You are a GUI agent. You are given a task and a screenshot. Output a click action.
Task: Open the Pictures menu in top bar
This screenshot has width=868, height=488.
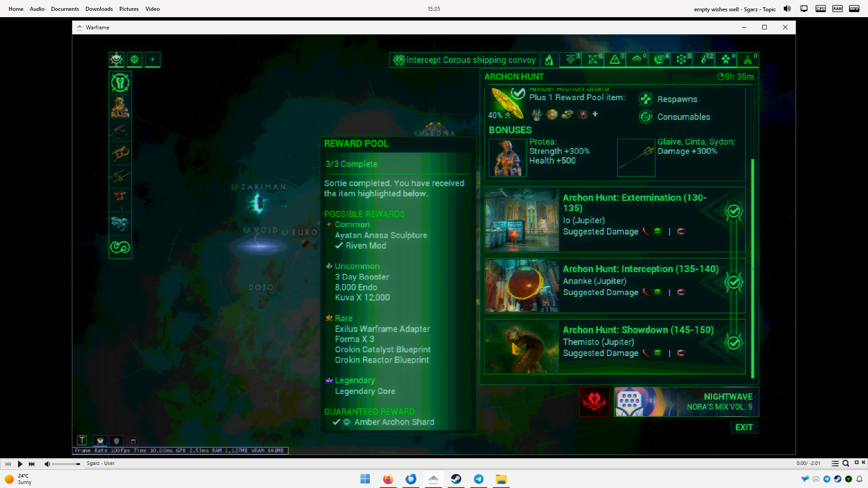129,9
